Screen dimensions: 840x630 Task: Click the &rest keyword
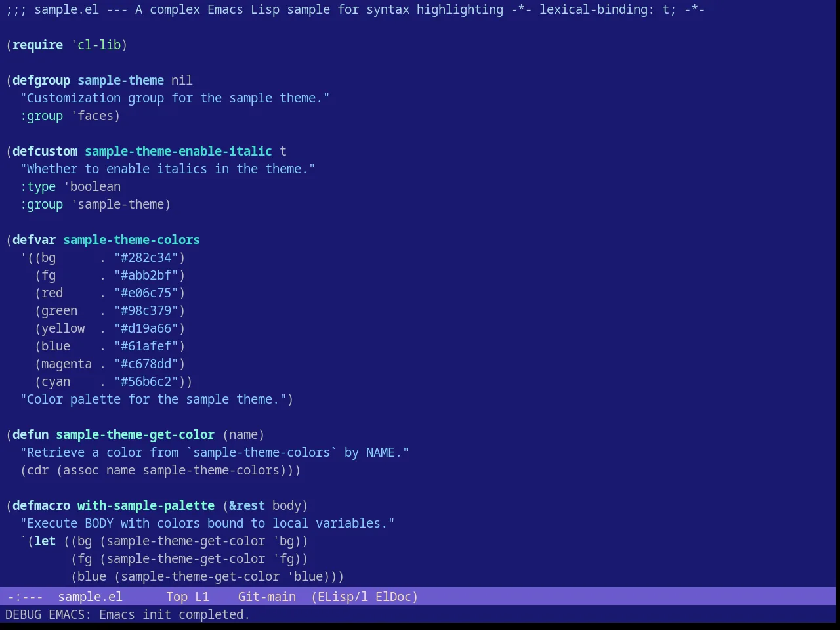(x=247, y=505)
